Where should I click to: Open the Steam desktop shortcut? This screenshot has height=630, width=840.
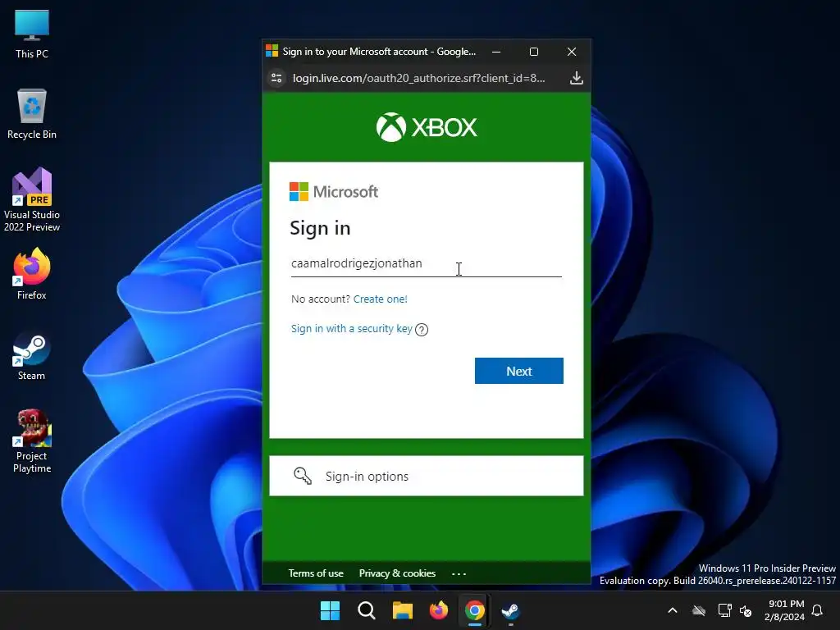coord(32,356)
